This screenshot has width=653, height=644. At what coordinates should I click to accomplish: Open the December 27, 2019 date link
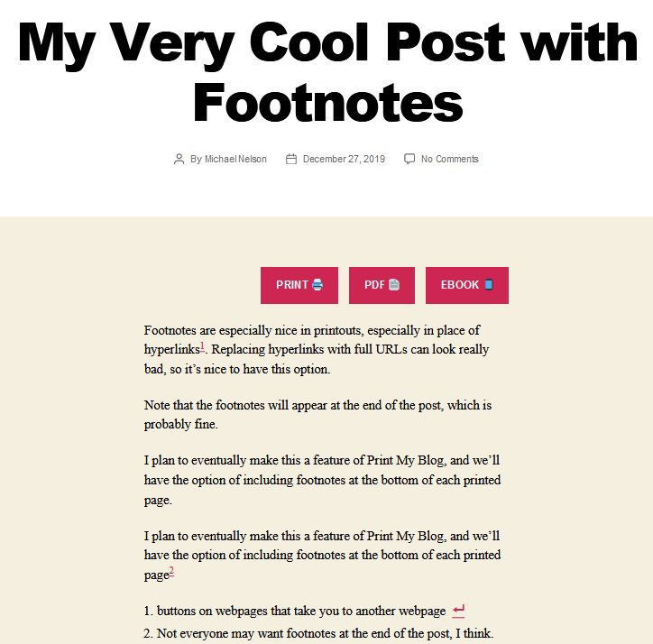344,159
